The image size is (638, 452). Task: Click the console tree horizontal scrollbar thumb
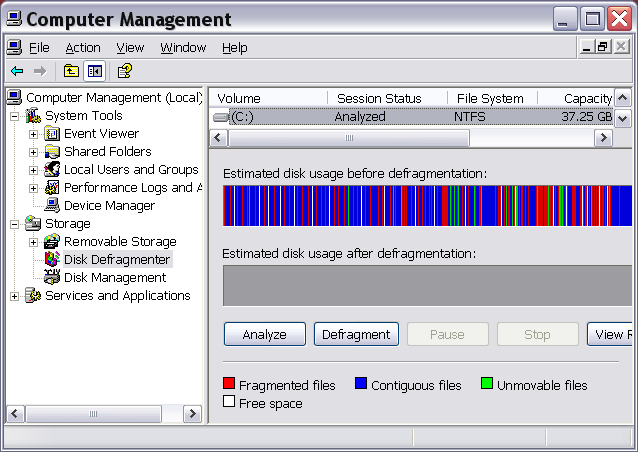(x=94, y=414)
